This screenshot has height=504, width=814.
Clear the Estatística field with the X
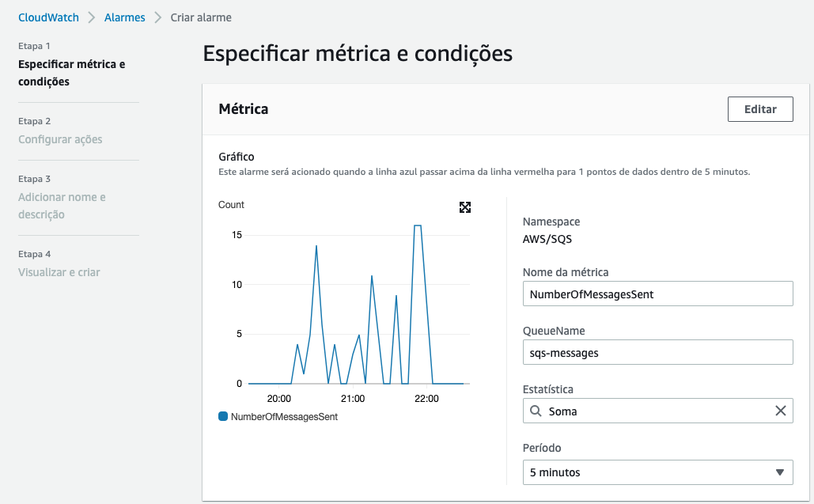[780, 411]
